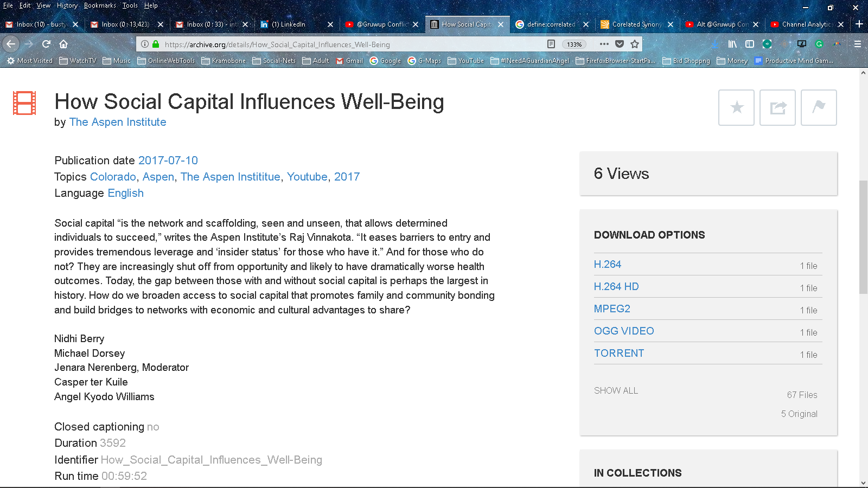Screen dimensions: 868x488
Task: Open the Library icon in toolbar
Action: point(732,44)
